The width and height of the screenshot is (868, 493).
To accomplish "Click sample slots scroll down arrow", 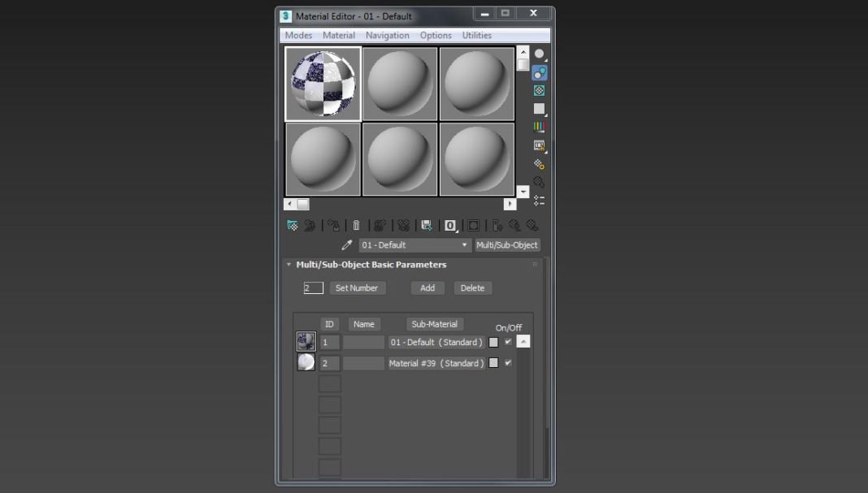I will pyautogui.click(x=523, y=192).
